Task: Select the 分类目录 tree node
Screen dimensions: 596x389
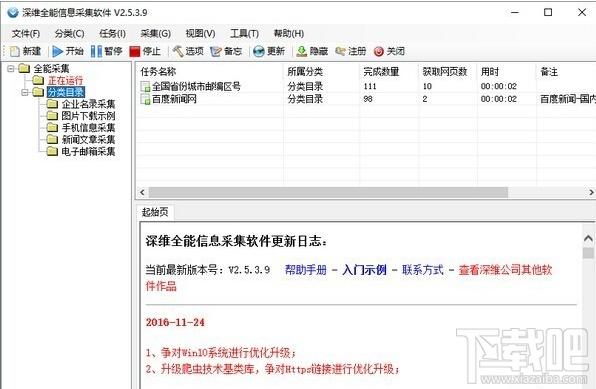Action: pyautogui.click(x=66, y=92)
